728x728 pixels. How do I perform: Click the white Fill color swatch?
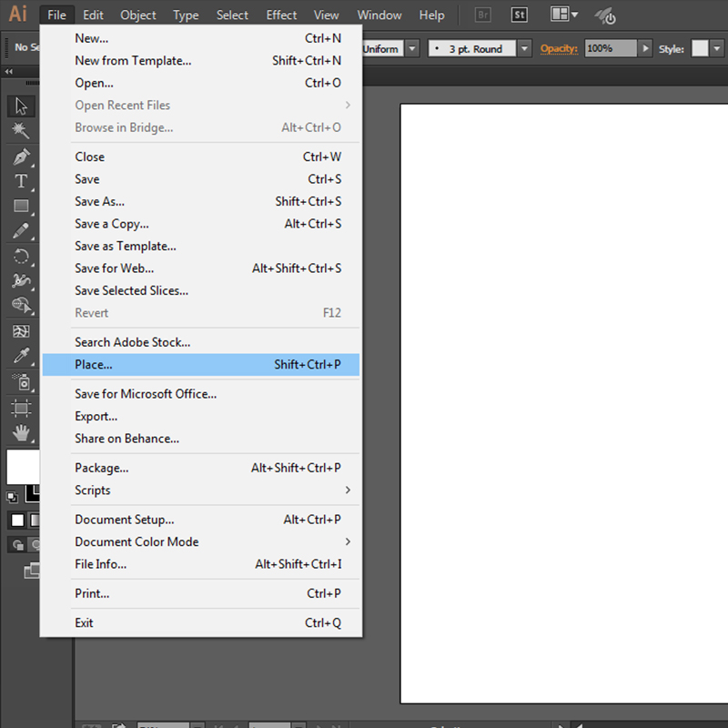[x=22, y=466]
